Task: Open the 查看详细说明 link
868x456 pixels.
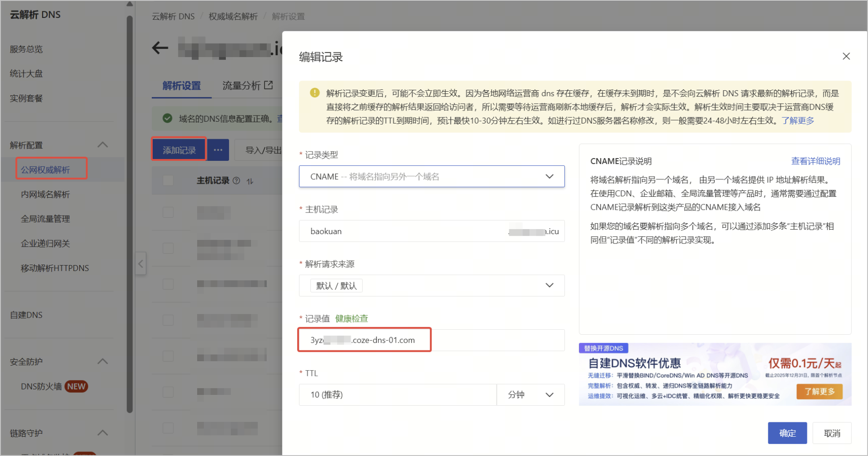Action: click(815, 161)
